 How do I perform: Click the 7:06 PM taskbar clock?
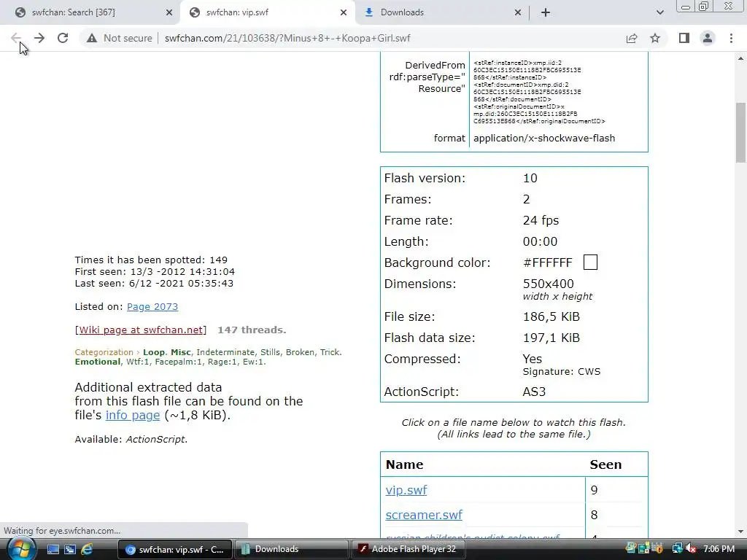(719, 549)
